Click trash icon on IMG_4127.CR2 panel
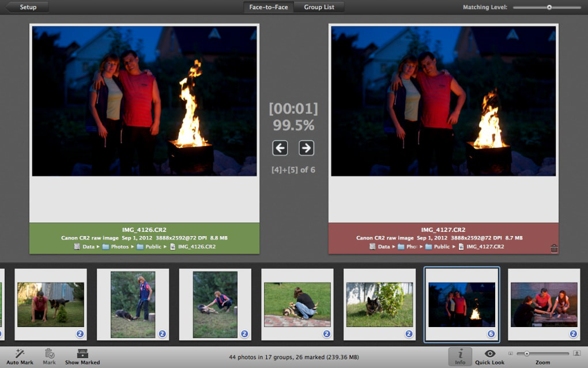The width and height of the screenshot is (588, 368). [x=554, y=249]
